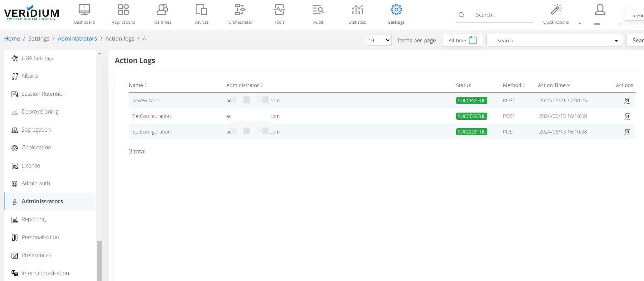Viewport: 644px width, 281px height.
Task: Expand the items per page dropdown
Action: pos(379,40)
